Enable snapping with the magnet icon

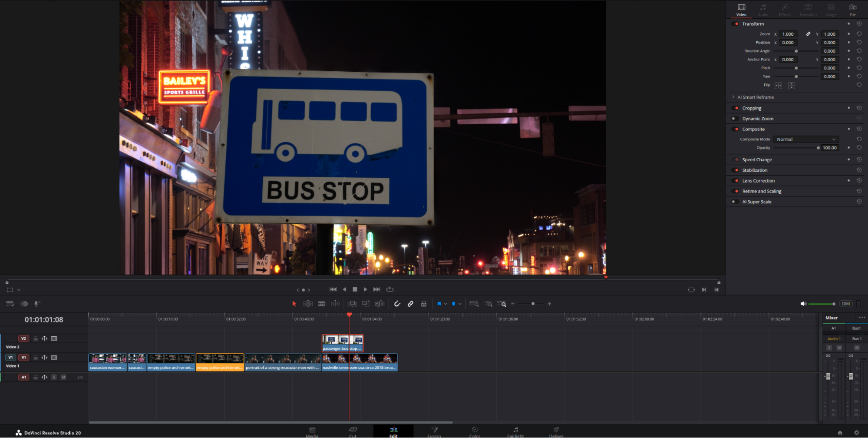[397, 303]
